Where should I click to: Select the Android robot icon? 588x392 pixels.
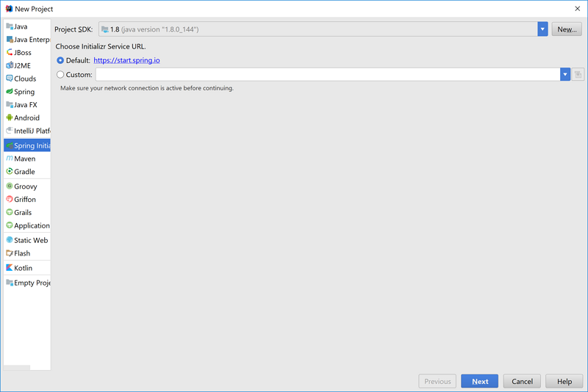tap(10, 117)
